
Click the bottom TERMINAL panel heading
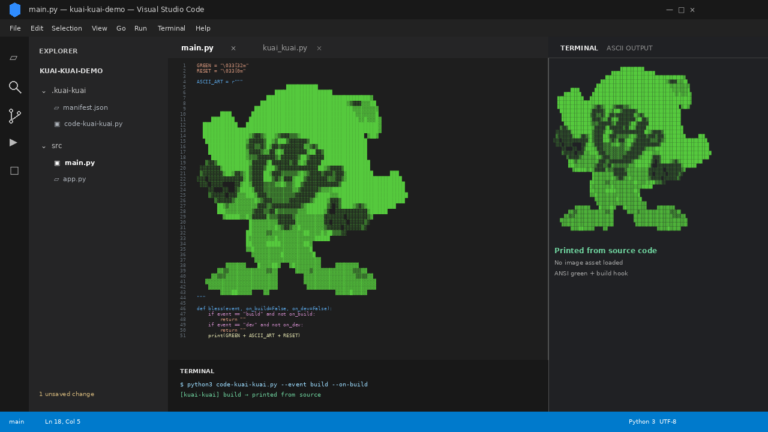[197, 371]
